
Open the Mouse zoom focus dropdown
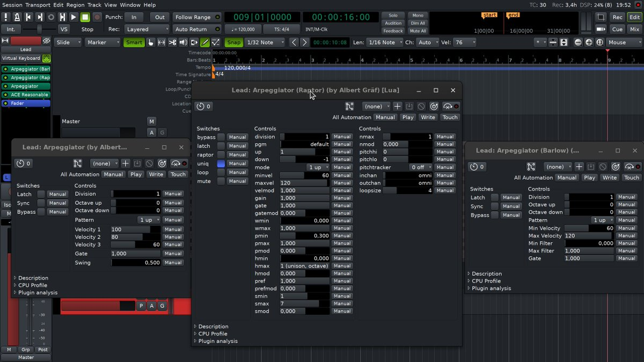[624, 42]
